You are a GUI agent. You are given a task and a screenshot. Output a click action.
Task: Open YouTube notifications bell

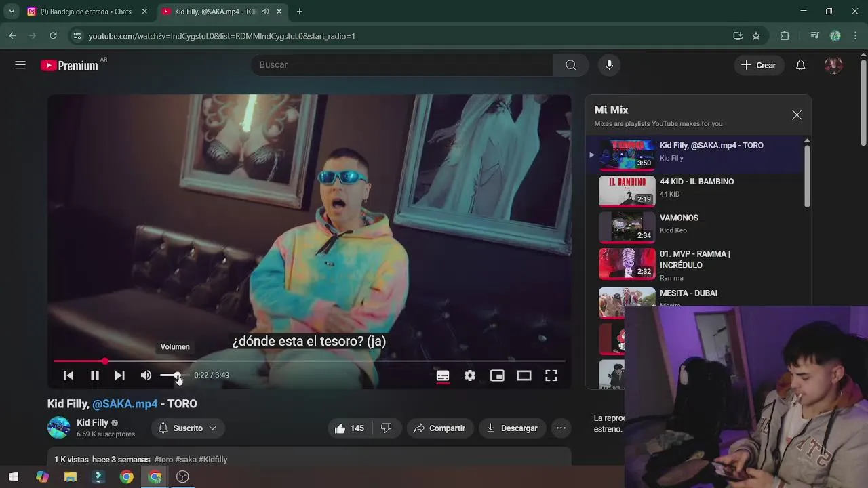click(x=800, y=65)
